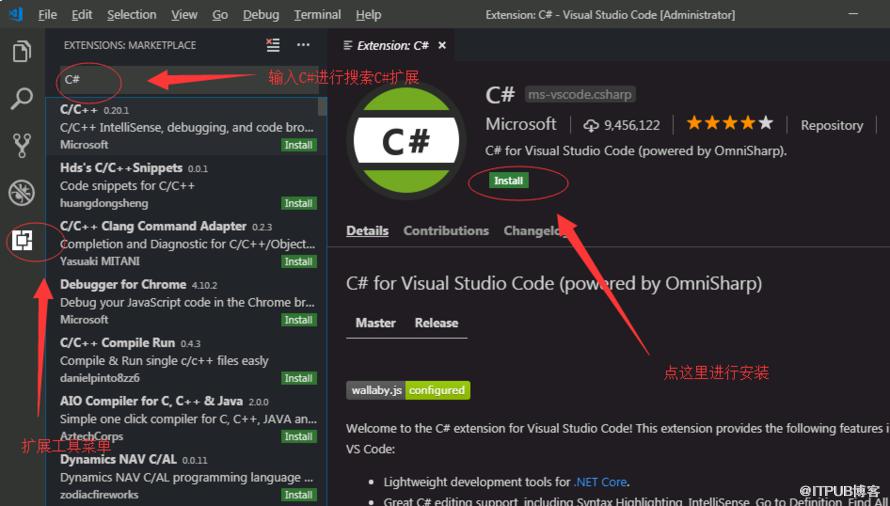Image resolution: width=890 pixels, height=506 pixels.
Task: Click the C# extension logo
Action: [x=406, y=140]
